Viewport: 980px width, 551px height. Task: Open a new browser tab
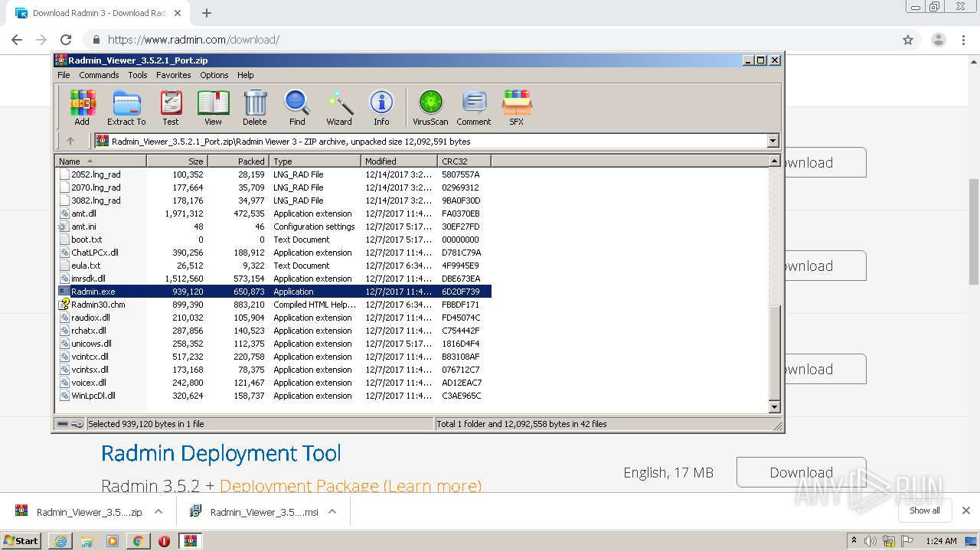point(206,13)
